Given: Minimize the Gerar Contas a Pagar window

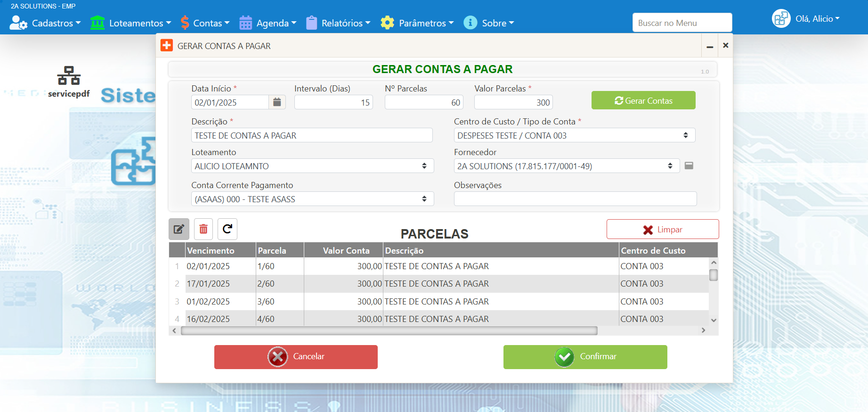Looking at the screenshot, I should [x=710, y=46].
